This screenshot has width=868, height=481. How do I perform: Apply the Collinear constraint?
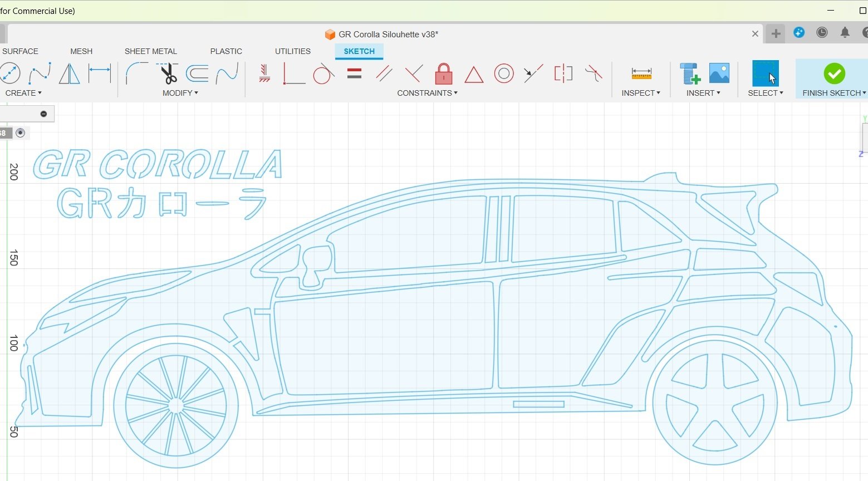[533, 73]
